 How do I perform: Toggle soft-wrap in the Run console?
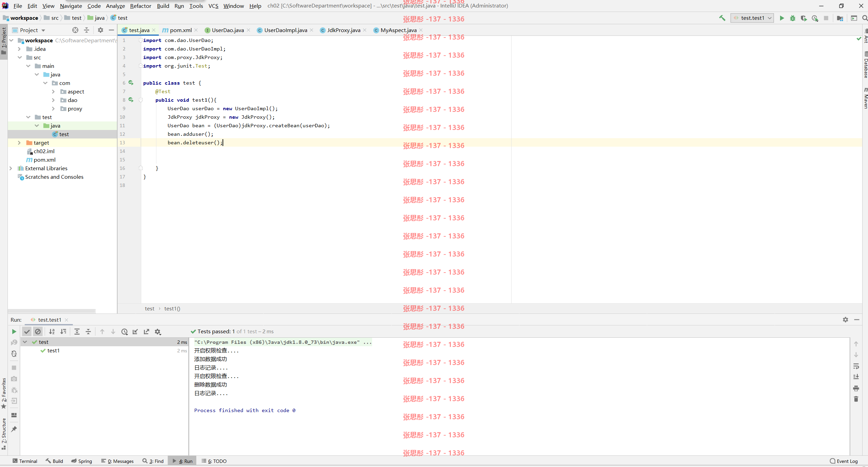pyautogui.click(x=856, y=366)
